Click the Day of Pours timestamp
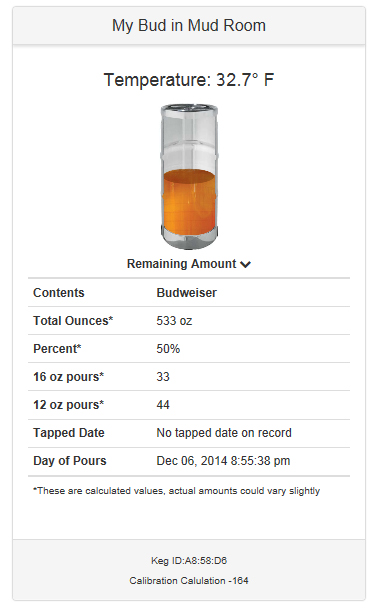 coord(223,461)
